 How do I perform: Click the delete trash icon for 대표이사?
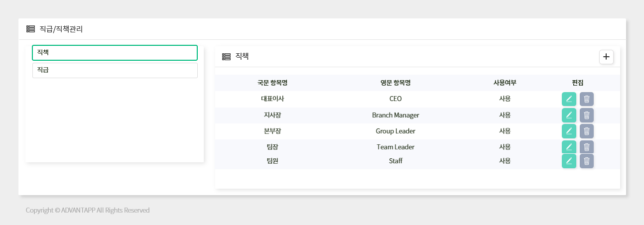(x=587, y=99)
